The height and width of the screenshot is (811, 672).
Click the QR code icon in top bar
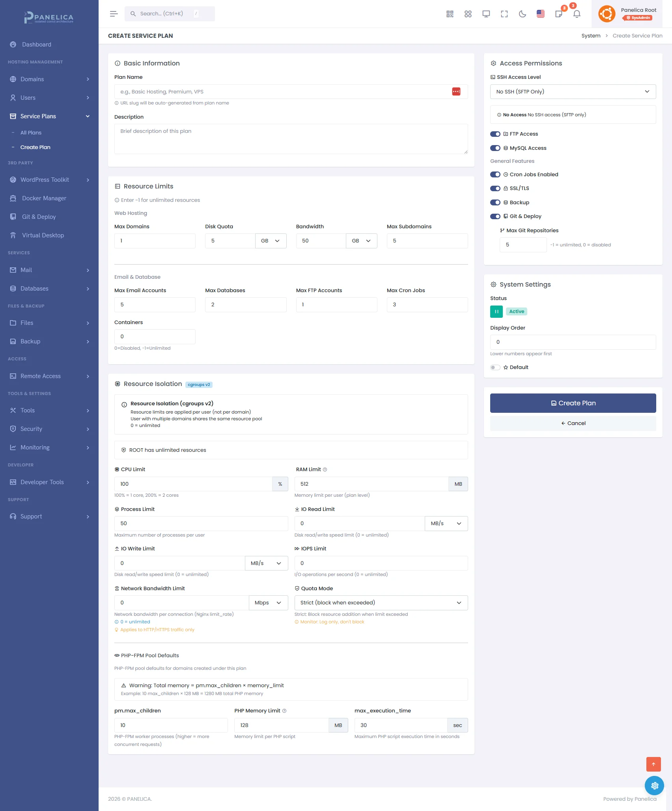(x=450, y=14)
